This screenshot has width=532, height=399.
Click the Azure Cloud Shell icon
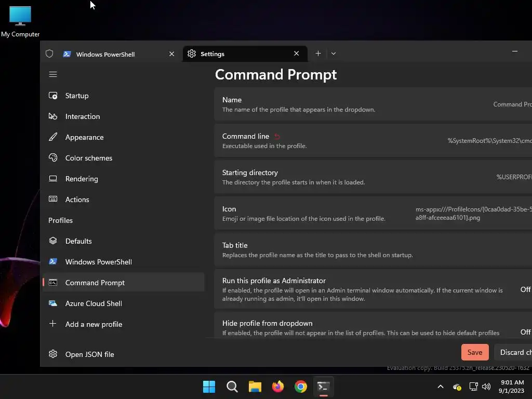point(53,303)
